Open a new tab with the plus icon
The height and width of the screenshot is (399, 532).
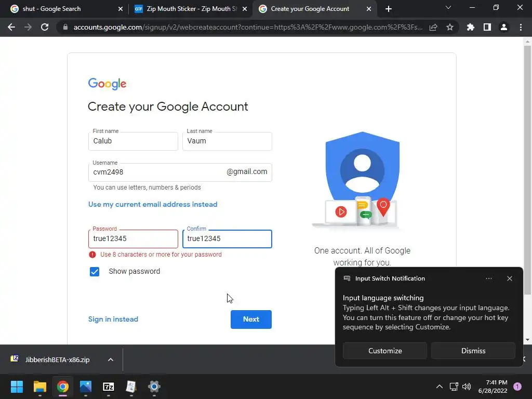[x=389, y=9]
